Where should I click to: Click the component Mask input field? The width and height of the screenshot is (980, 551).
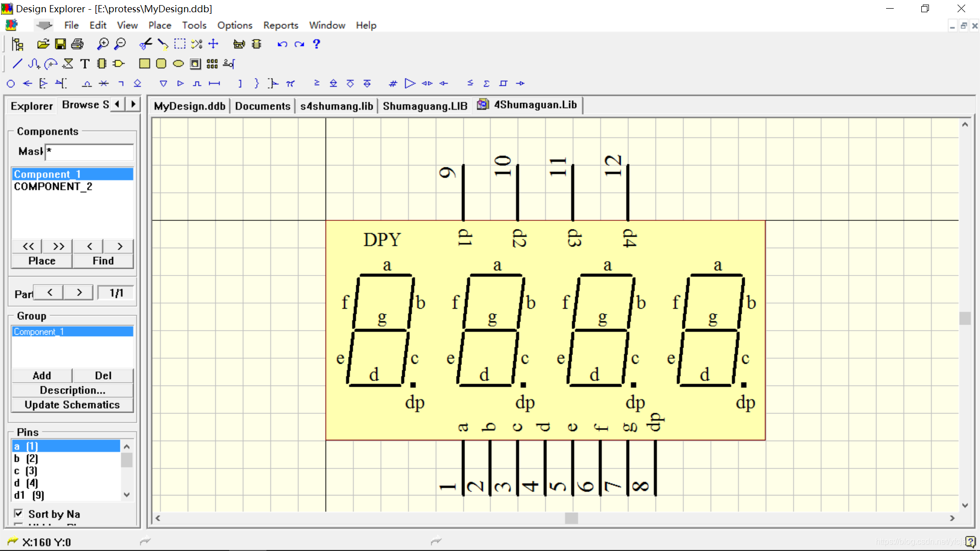tap(90, 152)
